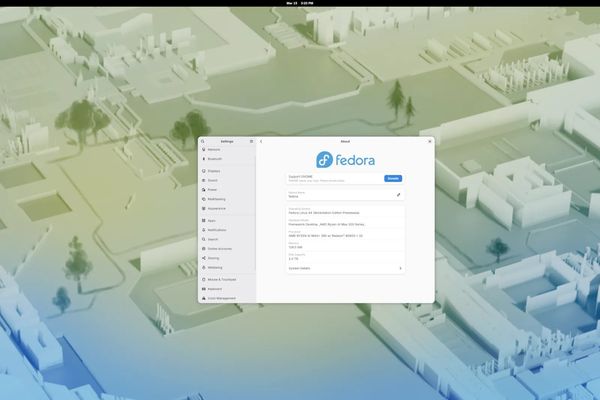Close the Settings window
Viewport: 600px width, 400px height.
430,141
